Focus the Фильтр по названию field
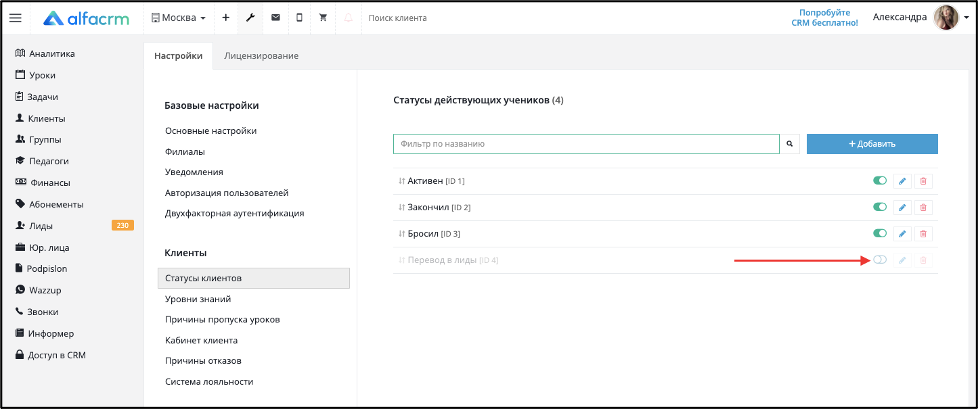Screen dimensions: 979x410 tap(586, 144)
